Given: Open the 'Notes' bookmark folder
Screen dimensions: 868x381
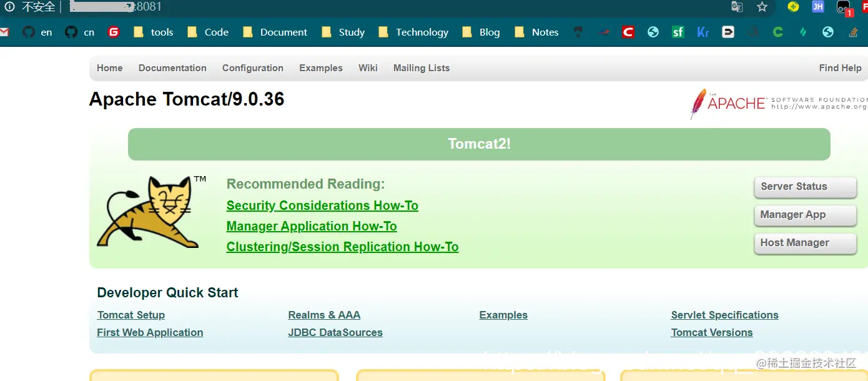Looking at the screenshot, I should pos(536,32).
